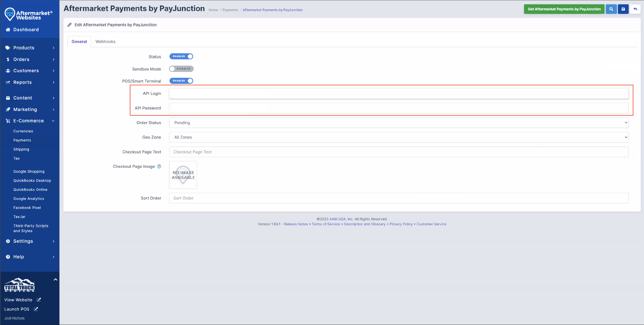Viewport: 644px width, 325px height.
Task: Click the Checkout Page Image help icon
Action: pyautogui.click(x=159, y=166)
